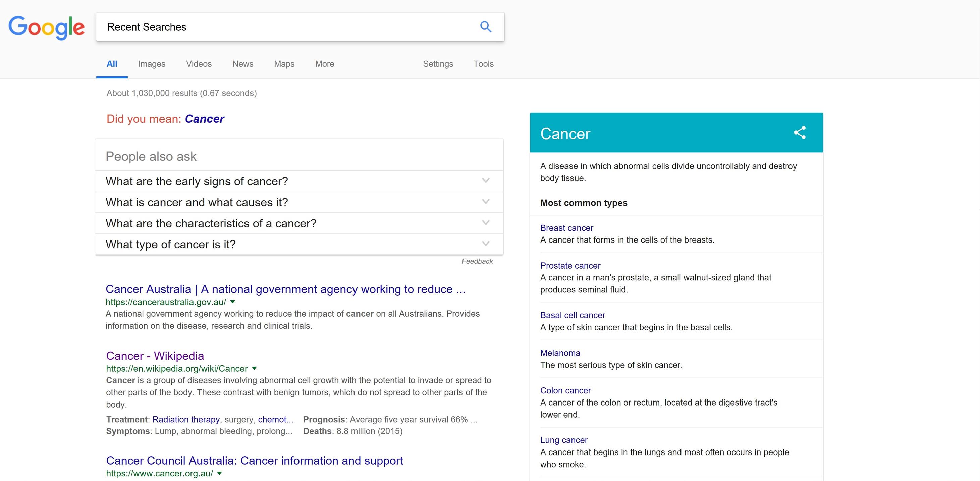The width and height of the screenshot is (980, 481).
Task: Click the Cancer panel title
Action: (565, 133)
